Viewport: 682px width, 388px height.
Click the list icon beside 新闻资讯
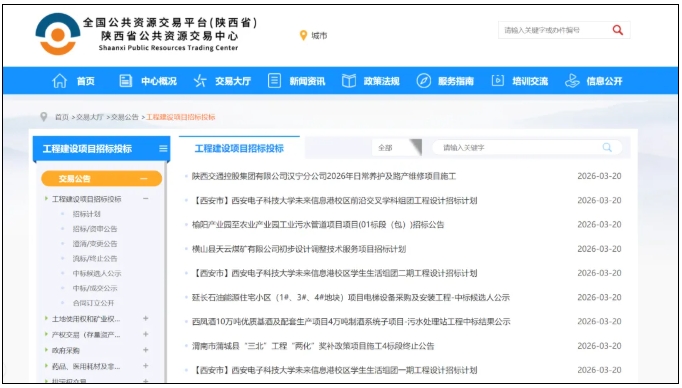click(x=274, y=80)
